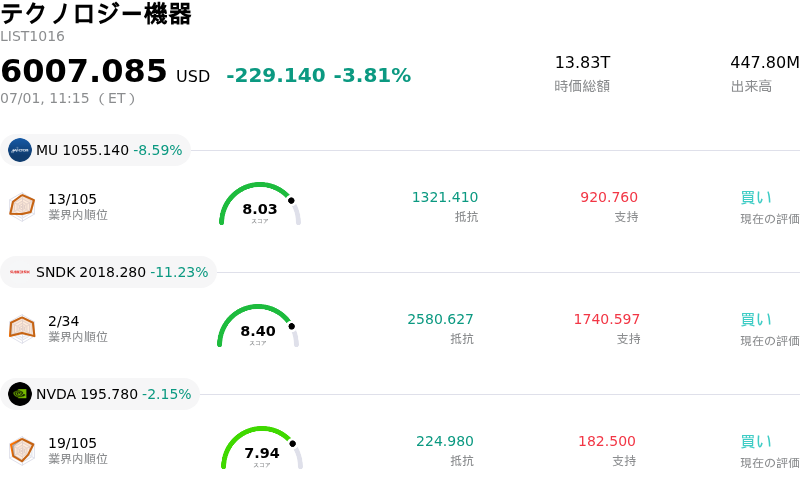Click NVDA resistance value 224.980
The width and height of the screenshot is (800, 488).
pyautogui.click(x=445, y=441)
